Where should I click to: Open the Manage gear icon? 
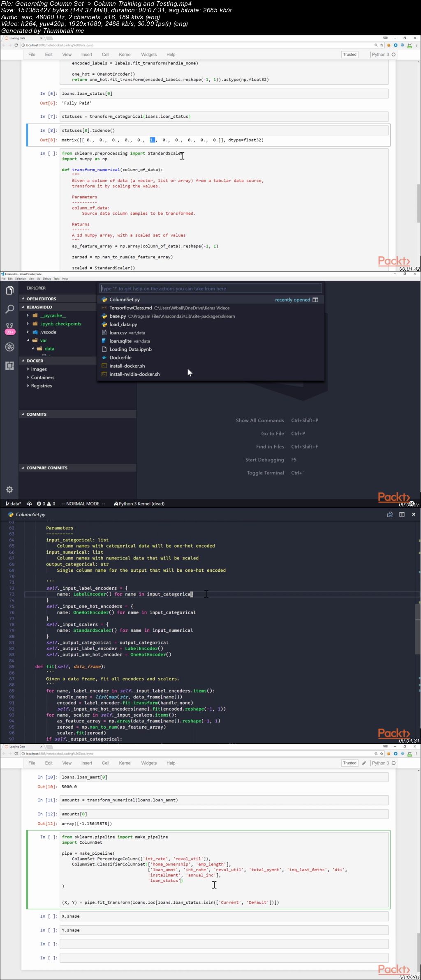(x=9, y=490)
